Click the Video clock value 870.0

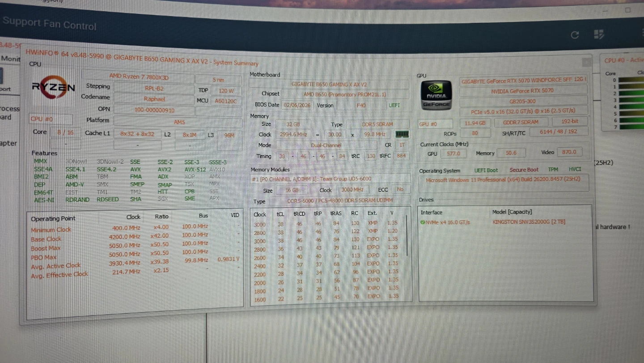pyautogui.click(x=569, y=152)
